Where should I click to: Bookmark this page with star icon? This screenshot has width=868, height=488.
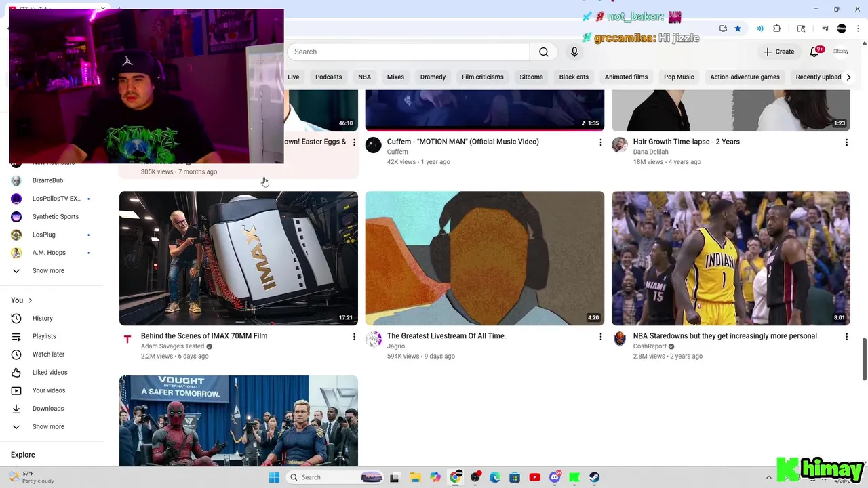pos(738,28)
